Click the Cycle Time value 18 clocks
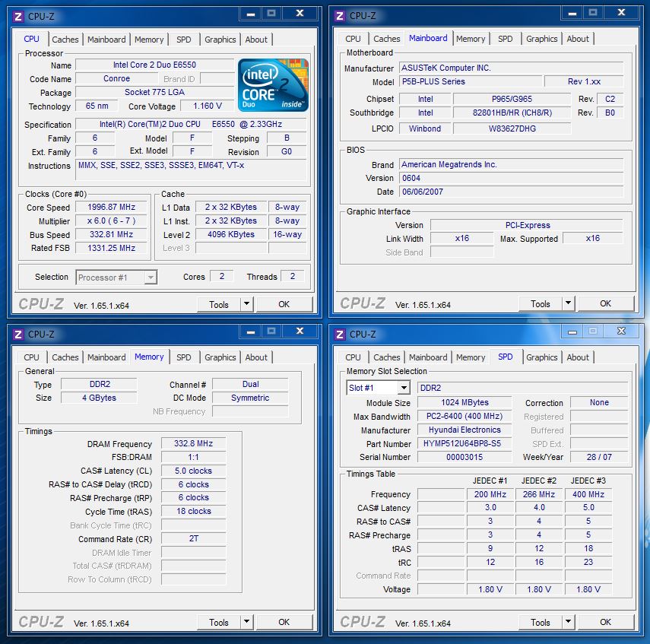Screen dimensions: 650x644 click(194, 511)
